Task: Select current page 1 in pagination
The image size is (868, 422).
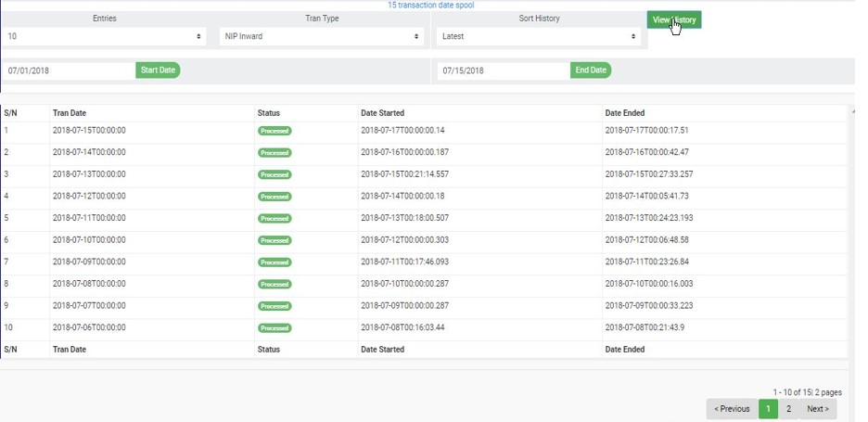Action: coord(768,409)
